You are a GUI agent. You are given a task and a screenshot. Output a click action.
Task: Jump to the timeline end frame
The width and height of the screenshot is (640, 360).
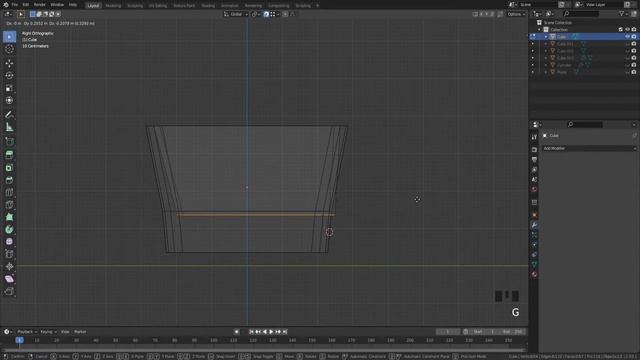point(285,332)
